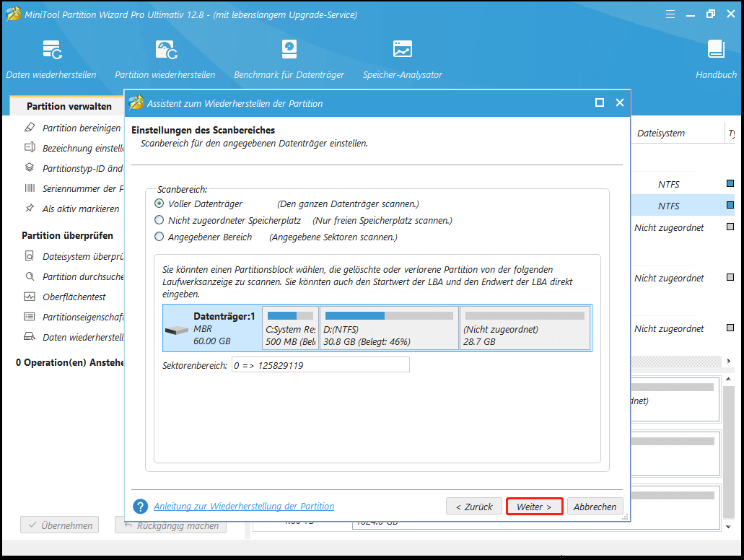The width and height of the screenshot is (744, 560).
Task: Collapse the Partition überprüfen section
Action: coord(67,235)
